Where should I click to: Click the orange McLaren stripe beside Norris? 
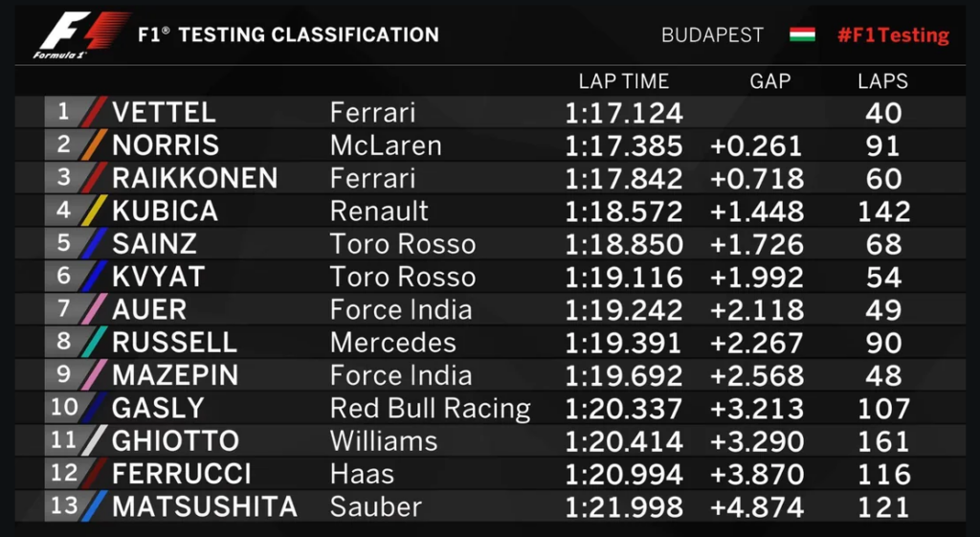point(95,145)
